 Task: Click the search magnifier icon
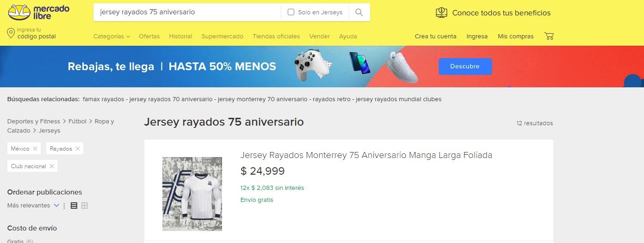pos(359,12)
